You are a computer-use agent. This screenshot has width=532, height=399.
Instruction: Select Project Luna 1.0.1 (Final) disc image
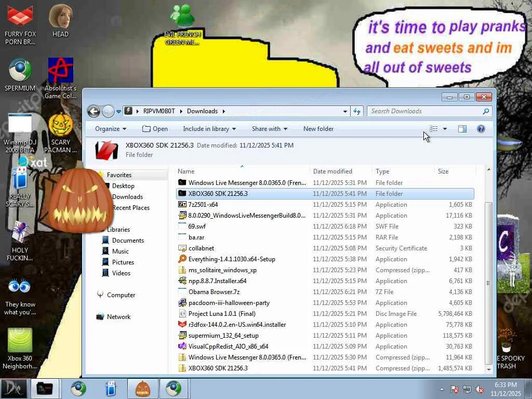pyautogui.click(x=325, y=313)
